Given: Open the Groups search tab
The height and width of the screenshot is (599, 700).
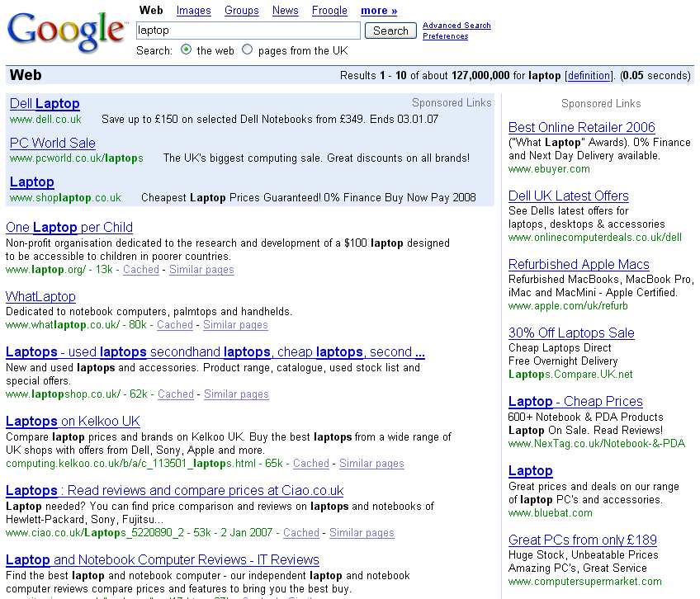Looking at the screenshot, I should [242, 10].
